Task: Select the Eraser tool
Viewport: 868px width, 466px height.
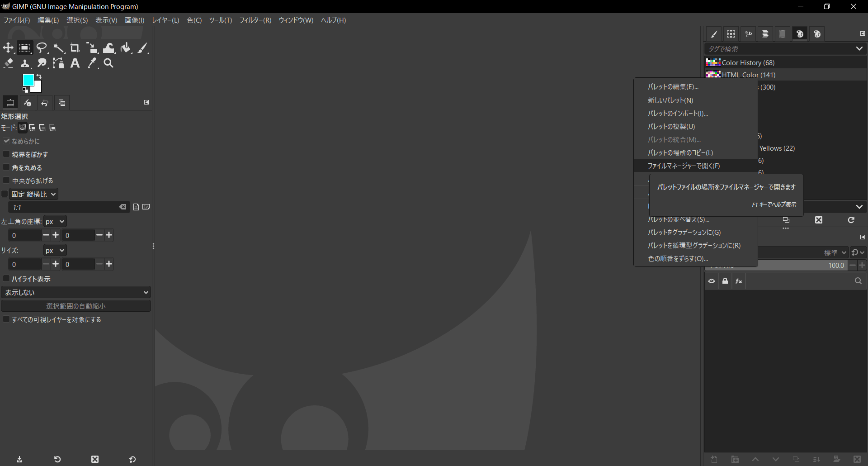Action: pyautogui.click(x=8, y=63)
